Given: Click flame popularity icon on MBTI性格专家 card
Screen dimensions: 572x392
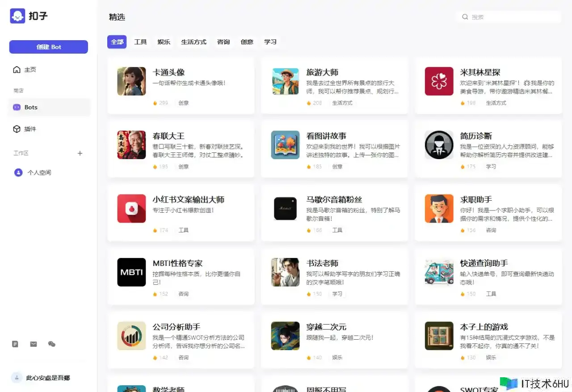Looking at the screenshot, I should click(155, 294).
